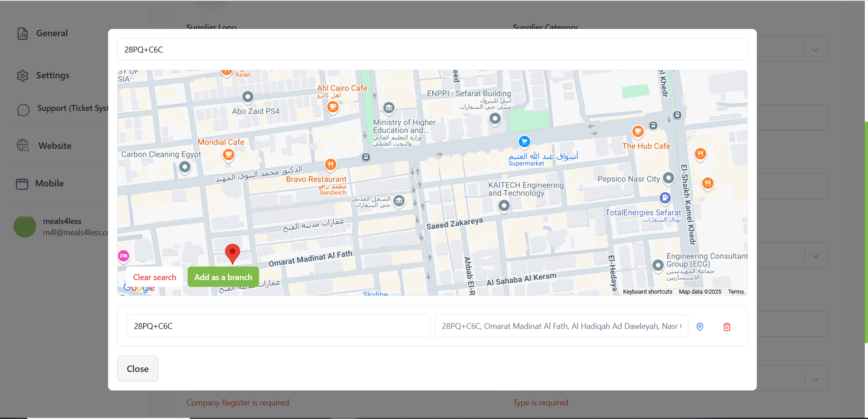
Task: Select the pink hotel marker on the map
Action: point(123,256)
